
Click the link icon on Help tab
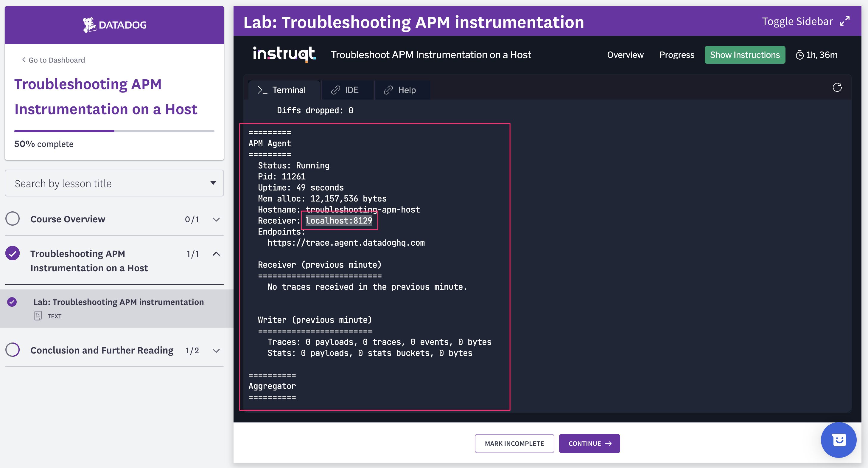(x=388, y=90)
